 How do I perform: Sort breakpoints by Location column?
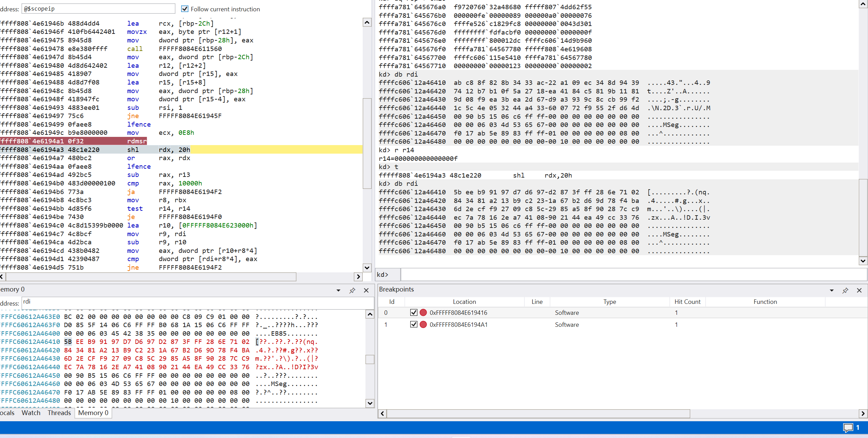[464, 302]
